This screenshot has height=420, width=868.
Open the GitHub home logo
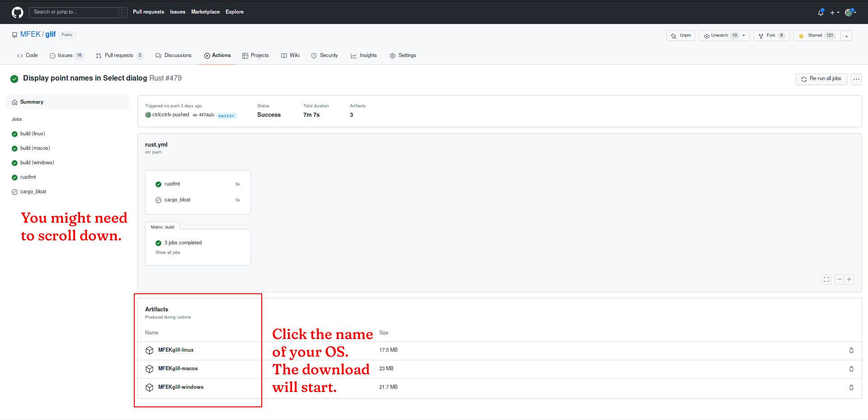pyautogui.click(x=18, y=12)
